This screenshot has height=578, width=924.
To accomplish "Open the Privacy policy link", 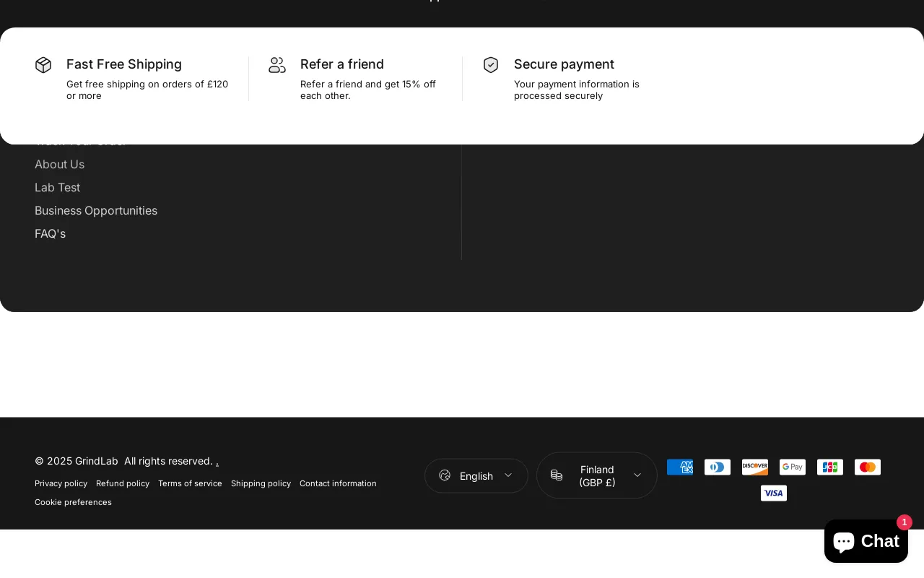I will tap(61, 484).
